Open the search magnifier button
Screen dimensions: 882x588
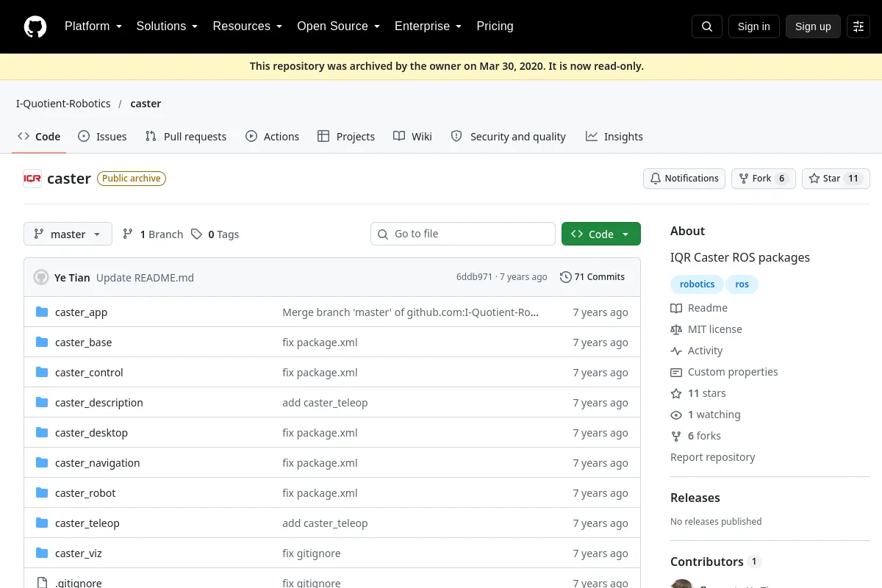click(707, 26)
